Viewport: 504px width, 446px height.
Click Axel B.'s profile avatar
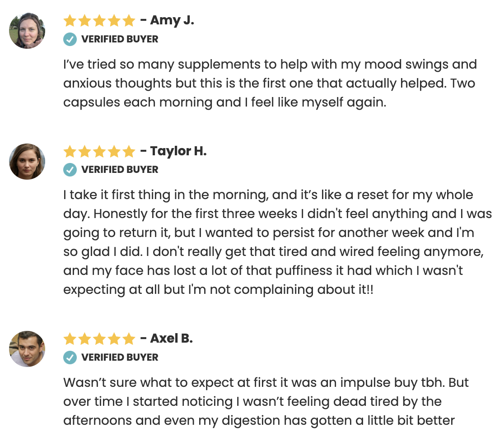(27, 349)
